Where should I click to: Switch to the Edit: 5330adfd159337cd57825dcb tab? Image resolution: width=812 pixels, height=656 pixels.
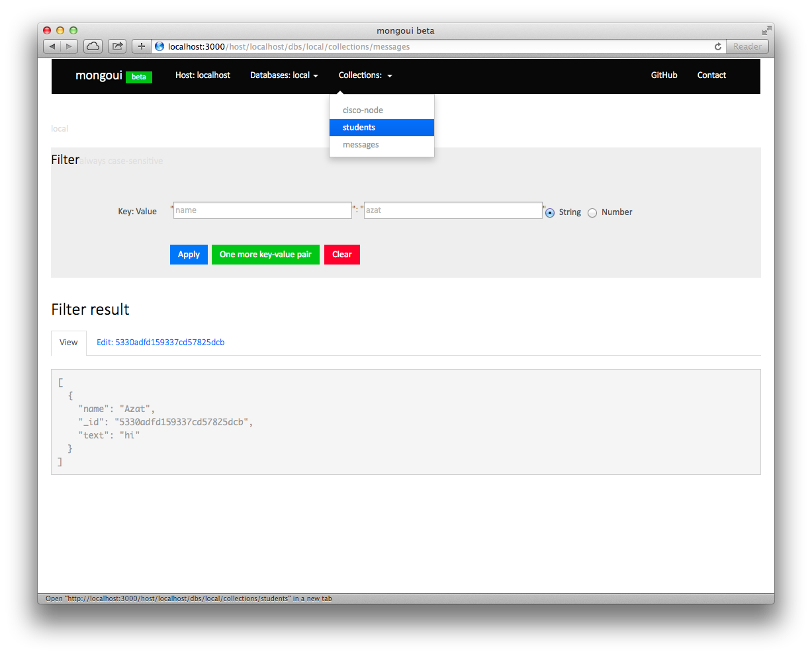160,343
